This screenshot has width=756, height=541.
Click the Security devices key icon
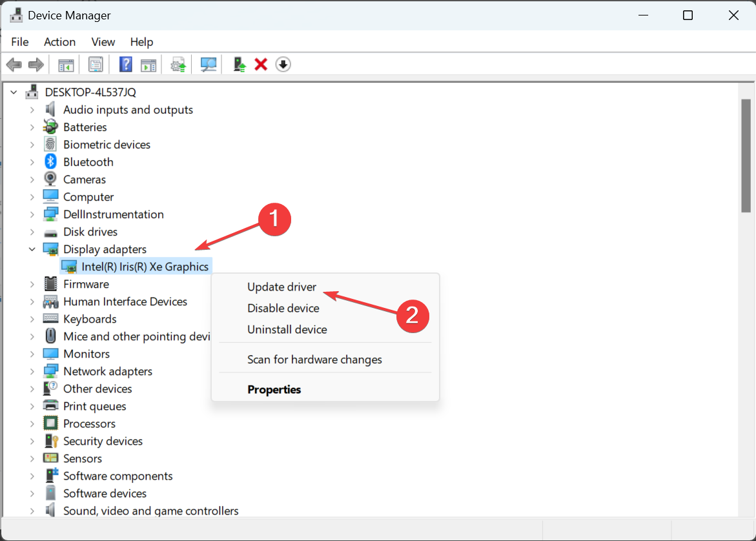click(50, 441)
